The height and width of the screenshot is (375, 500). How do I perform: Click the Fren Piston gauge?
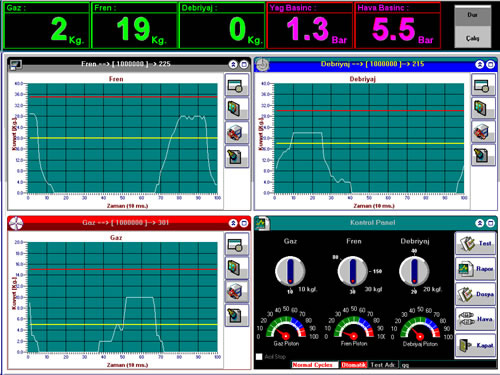point(354,328)
